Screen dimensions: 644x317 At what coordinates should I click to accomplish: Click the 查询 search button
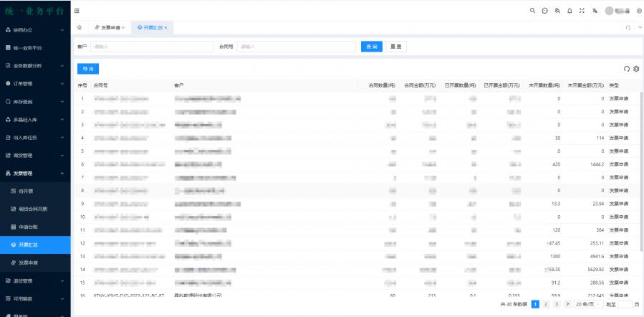click(371, 47)
